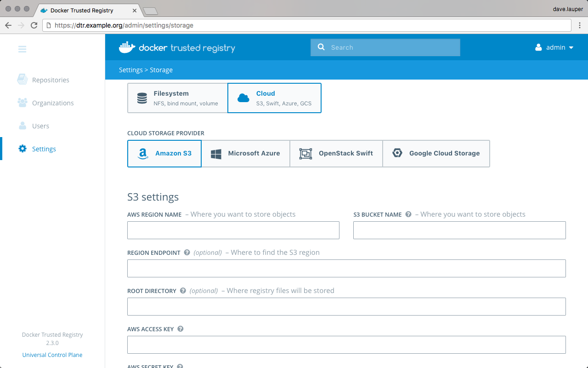The width and height of the screenshot is (588, 368).
Task: Choose Google Cloud Storage provider
Action: [x=436, y=154]
